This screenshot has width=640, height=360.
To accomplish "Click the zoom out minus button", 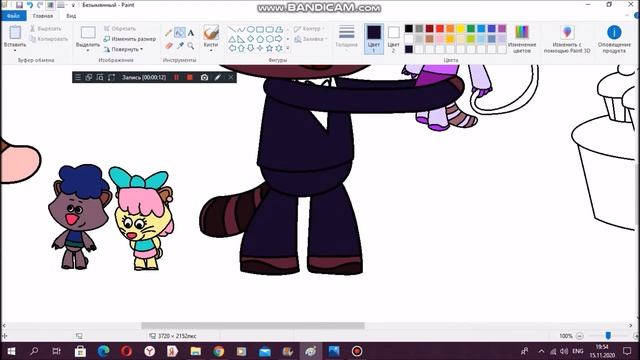I will pyautogui.click(x=580, y=336).
